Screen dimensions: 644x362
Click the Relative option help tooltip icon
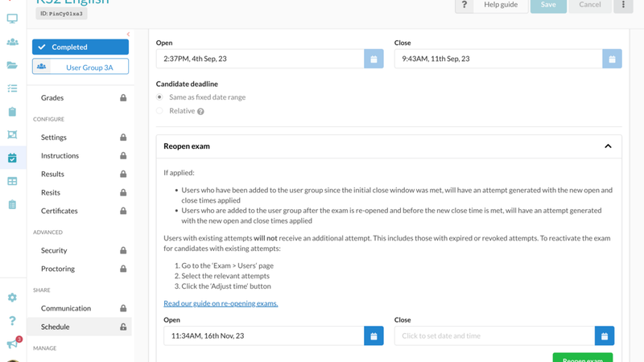[x=200, y=111]
